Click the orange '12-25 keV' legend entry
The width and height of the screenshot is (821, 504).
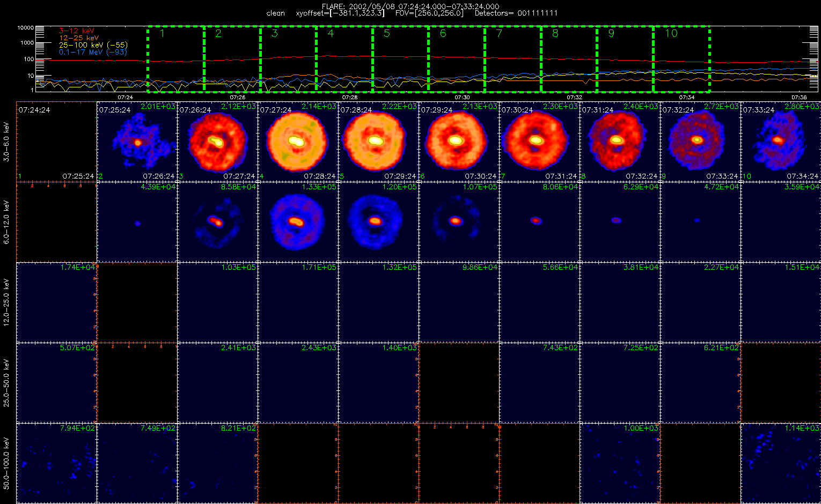(79, 38)
